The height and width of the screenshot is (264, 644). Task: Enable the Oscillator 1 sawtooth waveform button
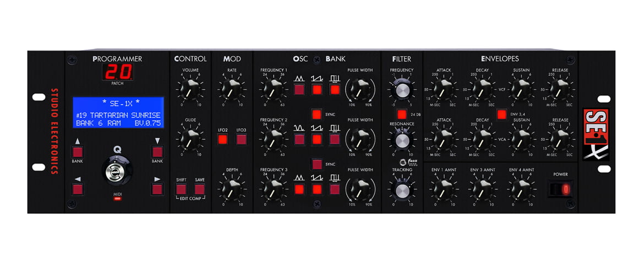316,90
